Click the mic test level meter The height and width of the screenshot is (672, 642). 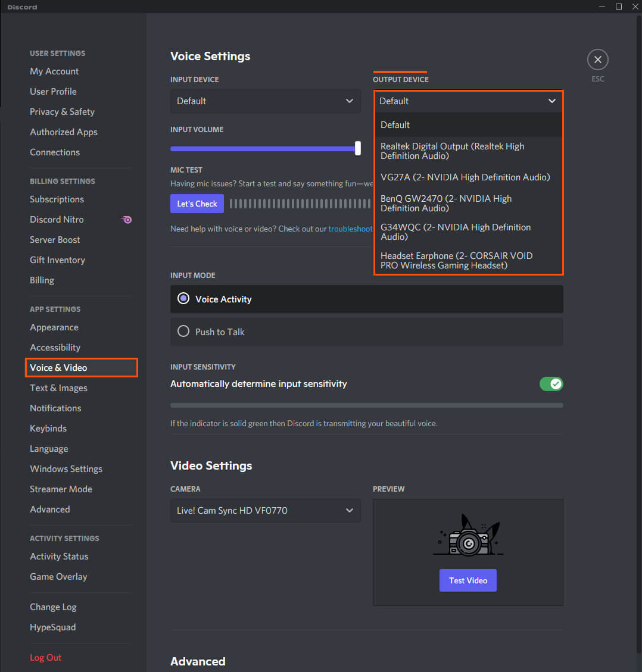pos(300,204)
